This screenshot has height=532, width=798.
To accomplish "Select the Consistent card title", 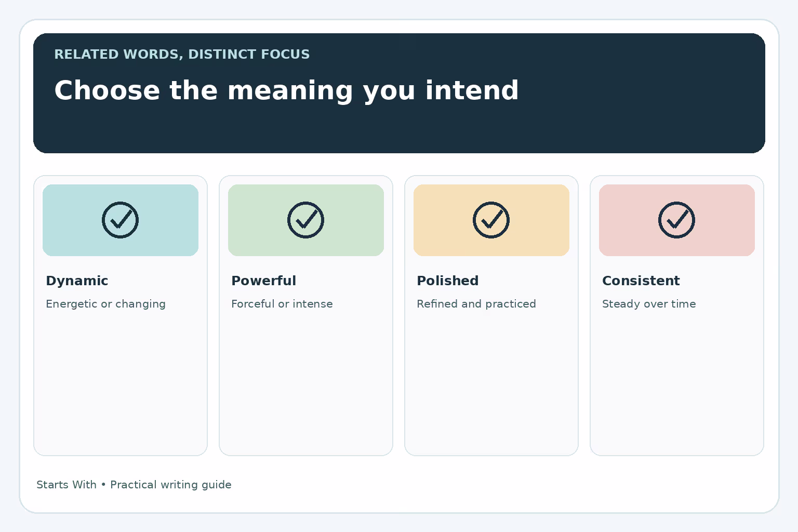I will pos(641,281).
